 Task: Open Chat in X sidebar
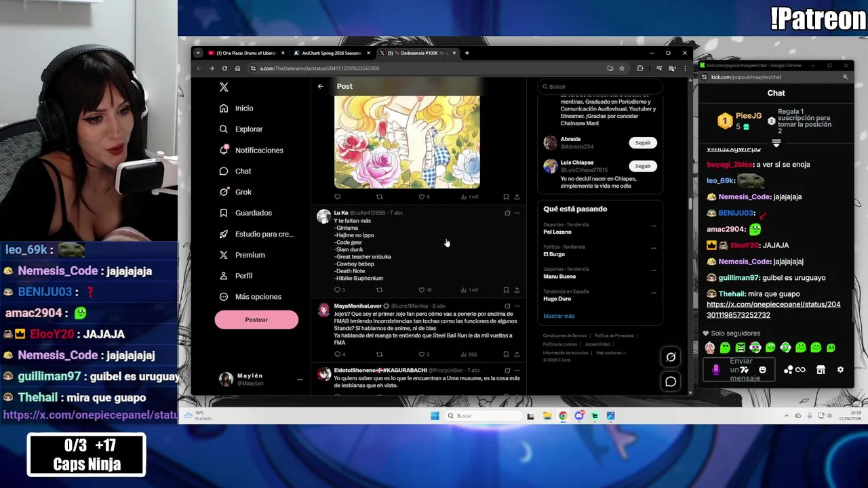coord(235,171)
